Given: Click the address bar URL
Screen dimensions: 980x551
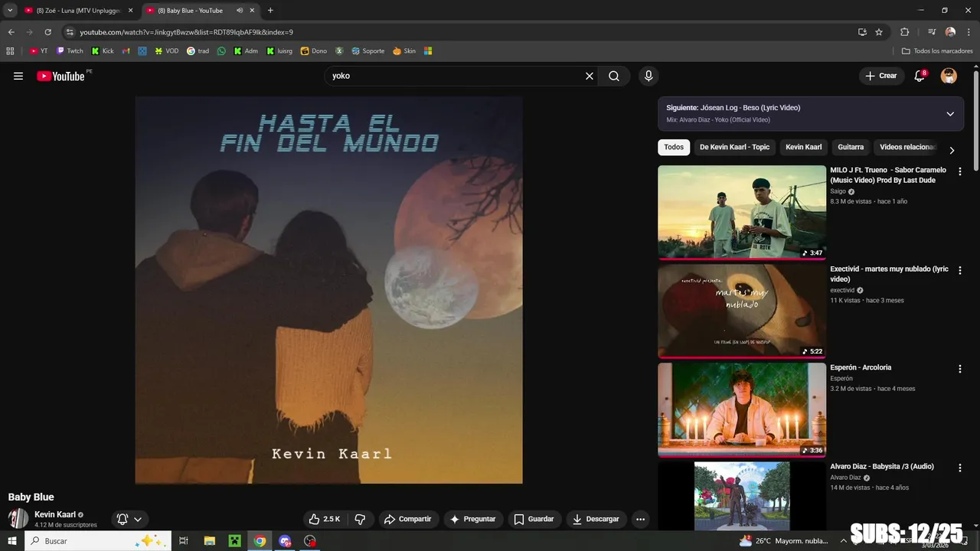Looking at the screenshot, I should (x=187, y=32).
